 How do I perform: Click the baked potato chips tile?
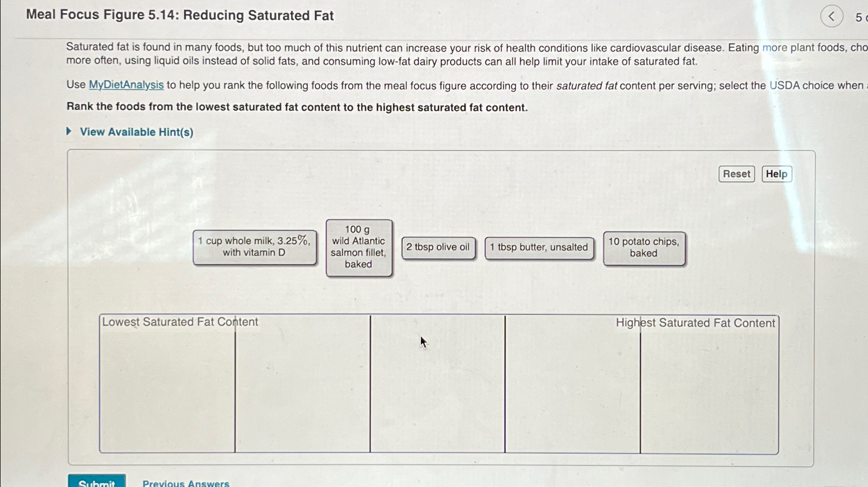[x=644, y=248]
